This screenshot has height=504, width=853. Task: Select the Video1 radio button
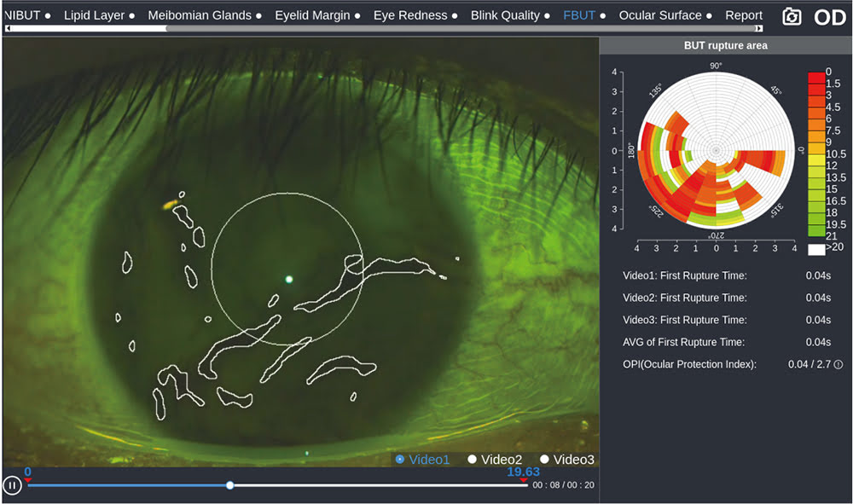[399, 460]
